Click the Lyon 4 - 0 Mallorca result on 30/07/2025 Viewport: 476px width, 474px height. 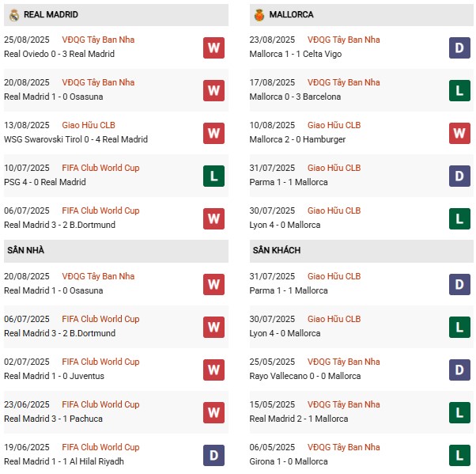[x=285, y=225]
